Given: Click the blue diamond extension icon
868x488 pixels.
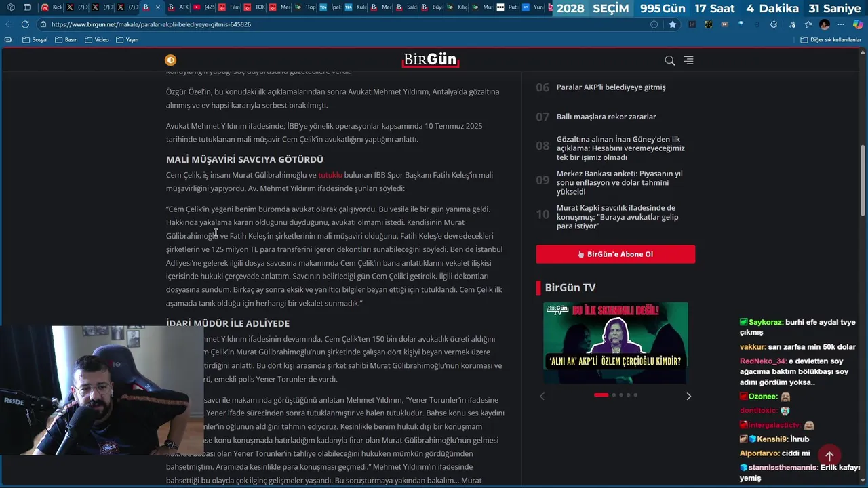Looking at the screenshot, I should click(741, 24).
